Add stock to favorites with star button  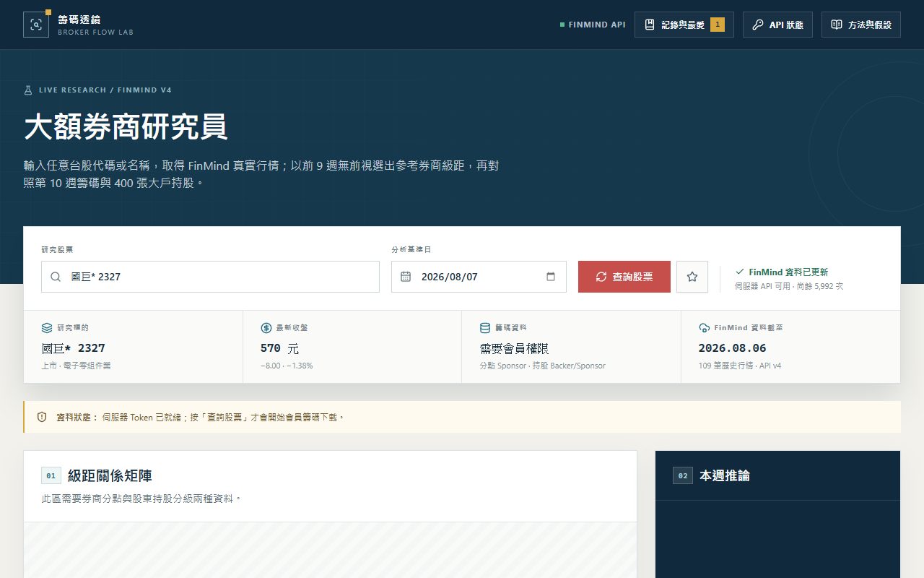(x=692, y=277)
